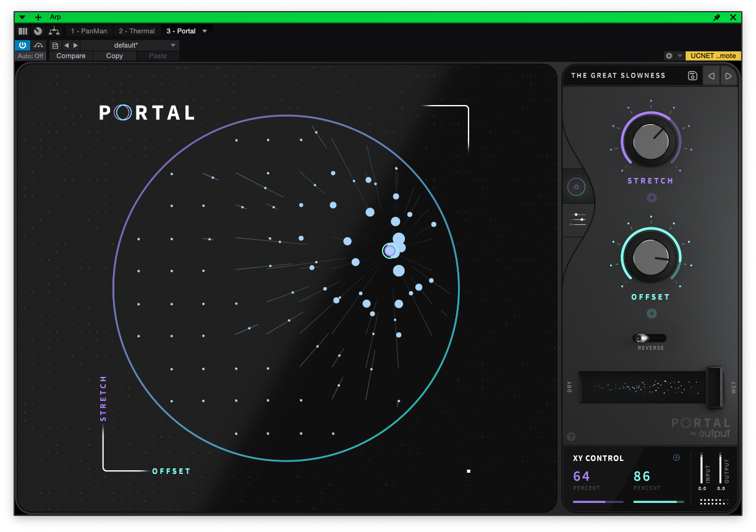
Task: Click the greyed Paste button
Action: click(x=158, y=56)
